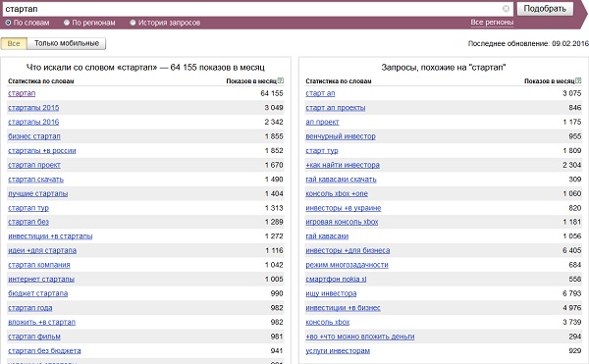Screen dimensions: 589x364
Task: Click the '64 155' impressions value for стартап
Action: (x=272, y=93)
